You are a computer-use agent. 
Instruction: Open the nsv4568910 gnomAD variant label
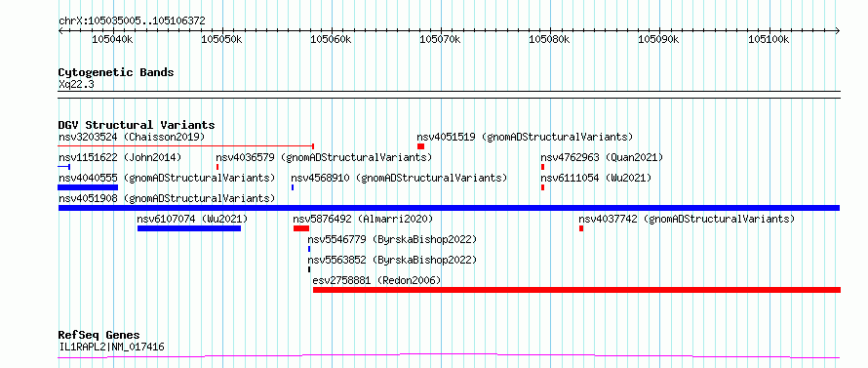click(x=399, y=178)
